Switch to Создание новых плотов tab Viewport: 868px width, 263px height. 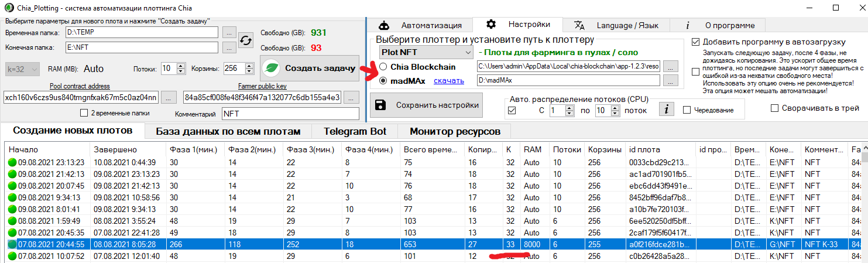coord(73,131)
